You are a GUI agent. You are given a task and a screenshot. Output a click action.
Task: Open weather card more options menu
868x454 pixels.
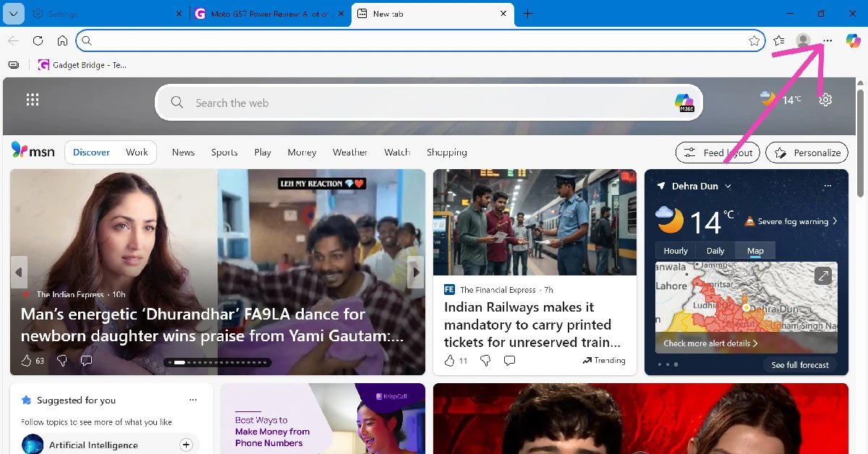827,186
